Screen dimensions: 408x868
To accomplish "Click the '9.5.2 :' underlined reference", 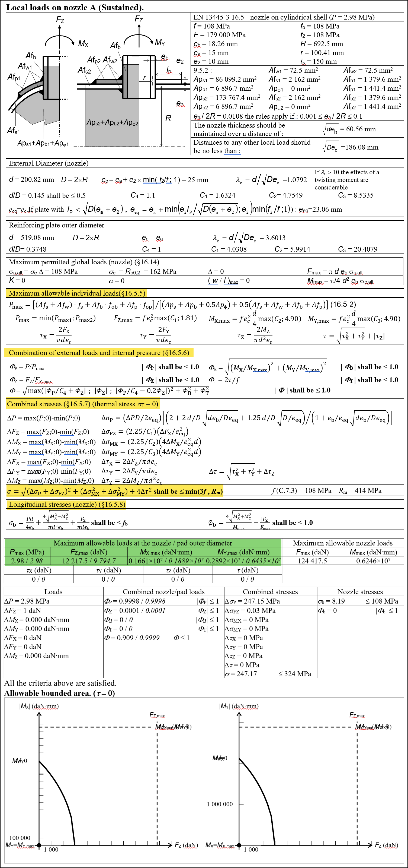I will click(202, 70).
